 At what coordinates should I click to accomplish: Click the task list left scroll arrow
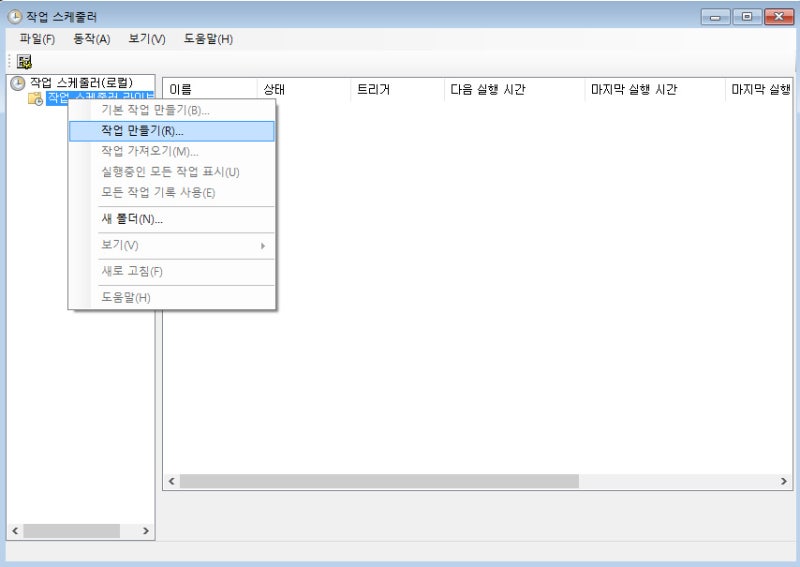point(171,481)
